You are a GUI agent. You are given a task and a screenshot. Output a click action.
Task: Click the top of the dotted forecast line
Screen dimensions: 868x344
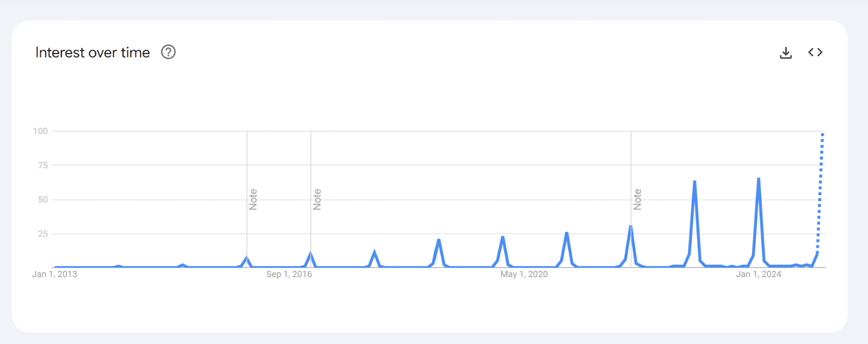pyautogui.click(x=822, y=134)
